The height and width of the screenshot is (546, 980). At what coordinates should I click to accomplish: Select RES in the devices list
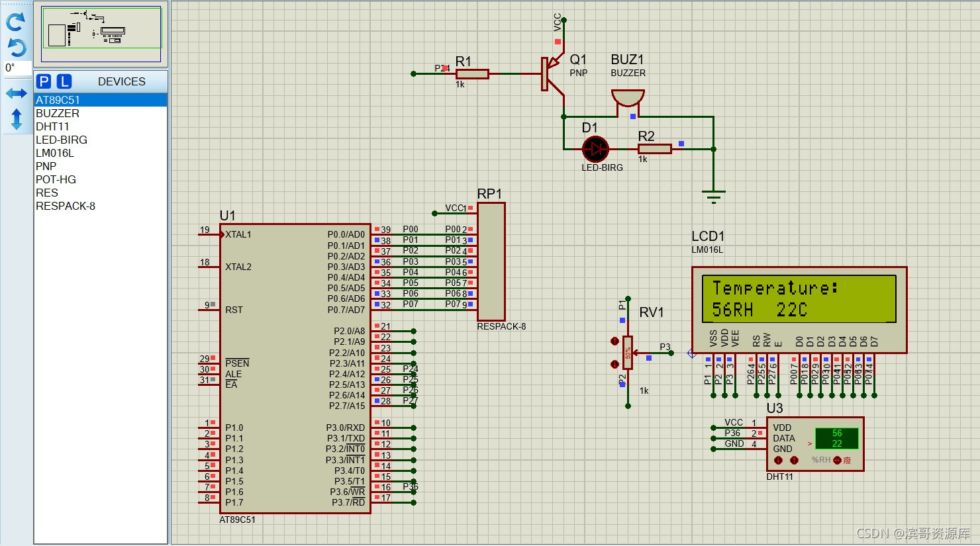click(101, 193)
